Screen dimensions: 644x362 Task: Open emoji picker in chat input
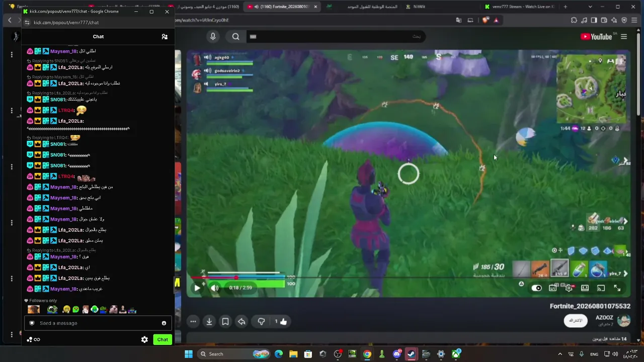pyautogui.click(x=164, y=323)
